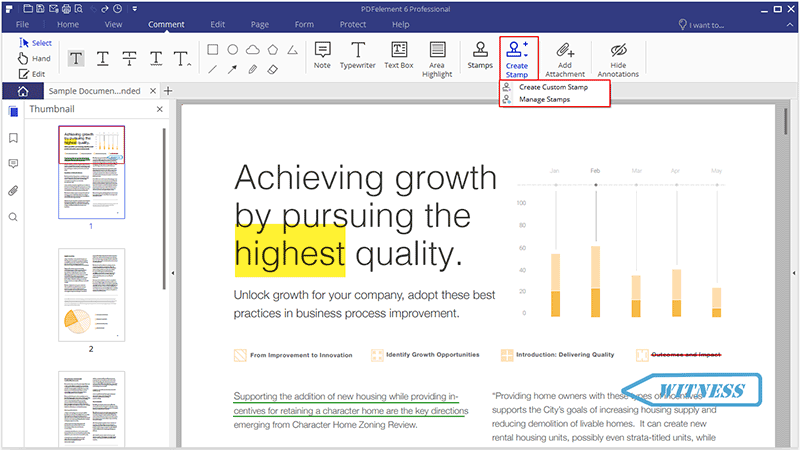This screenshot has width=800, height=450.
Task: Add a sticky Note comment
Action: point(322,55)
